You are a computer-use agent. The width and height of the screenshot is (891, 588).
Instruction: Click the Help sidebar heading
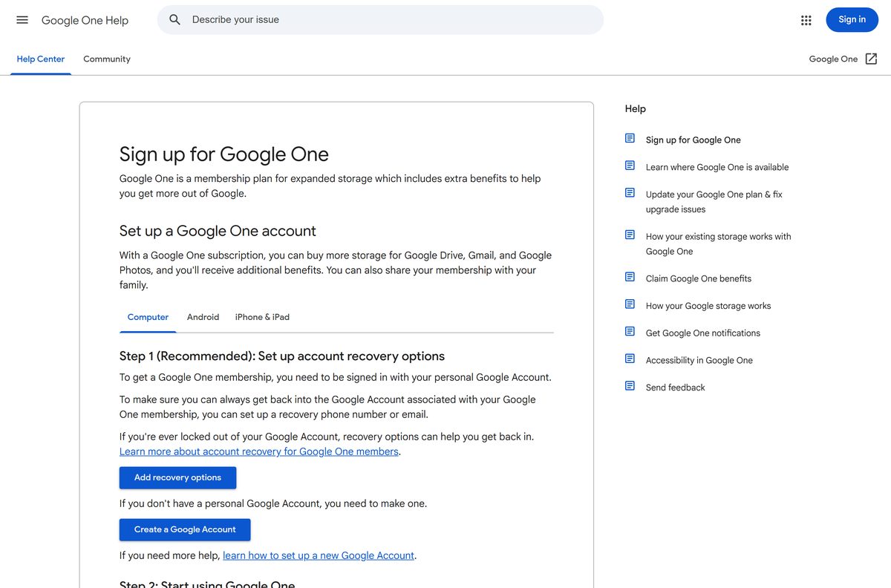[x=636, y=108]
